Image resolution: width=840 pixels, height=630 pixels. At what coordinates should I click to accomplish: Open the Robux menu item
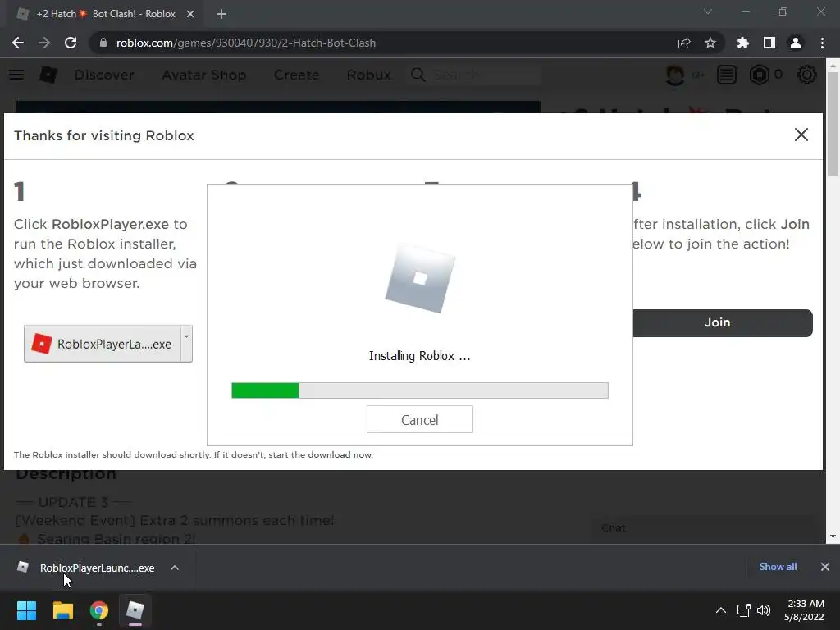pyautogui.click(x=368, y=75)
